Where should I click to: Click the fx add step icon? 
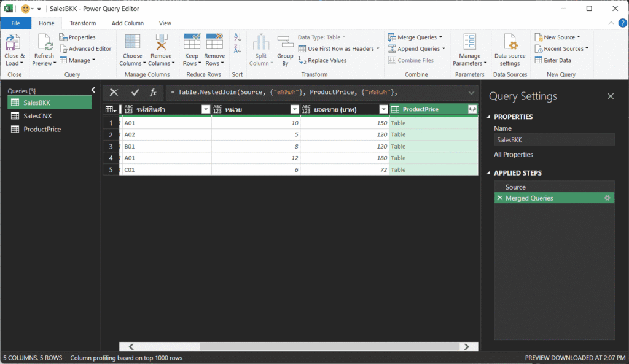153,93
